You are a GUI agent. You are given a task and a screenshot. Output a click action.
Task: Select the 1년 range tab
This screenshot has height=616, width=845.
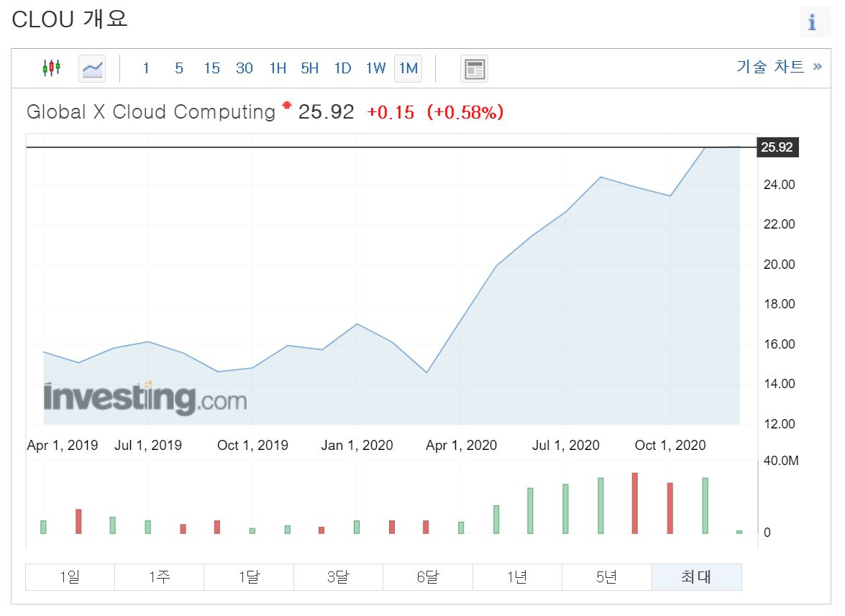517,577
